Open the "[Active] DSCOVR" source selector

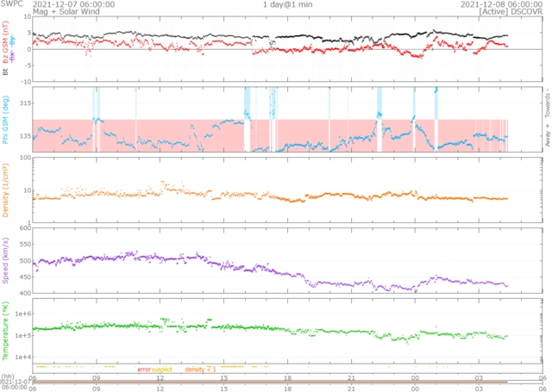coord(511,11)
